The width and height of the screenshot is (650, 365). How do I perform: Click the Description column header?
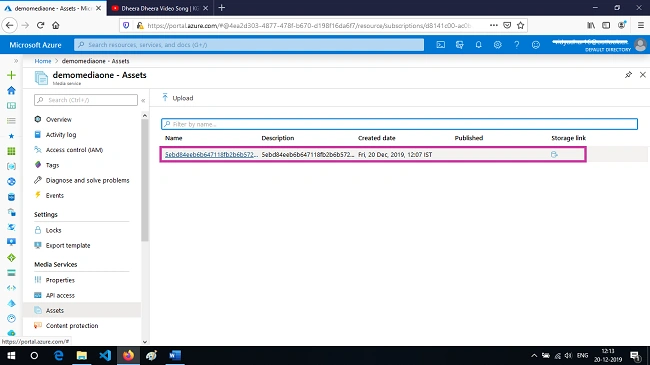278,138
